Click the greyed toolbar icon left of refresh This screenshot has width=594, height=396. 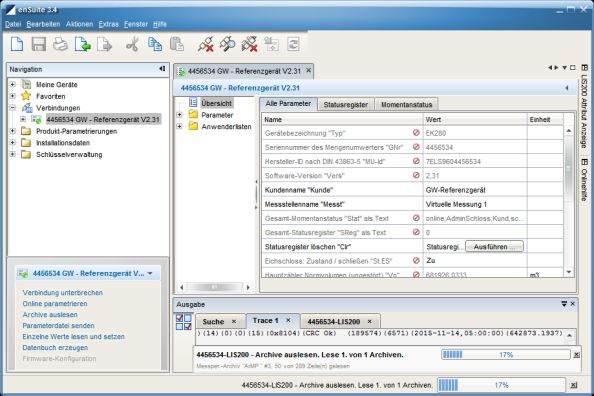271,44
